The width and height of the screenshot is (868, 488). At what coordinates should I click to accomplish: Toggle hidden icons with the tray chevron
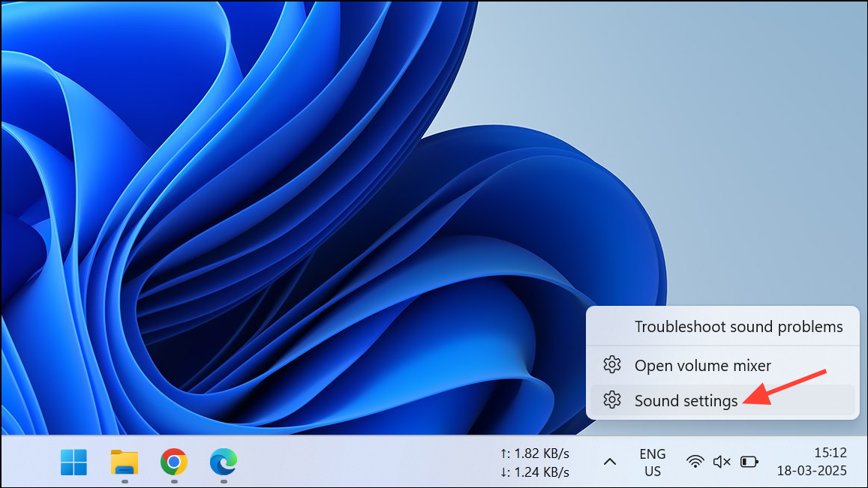[x=610, y=462]
